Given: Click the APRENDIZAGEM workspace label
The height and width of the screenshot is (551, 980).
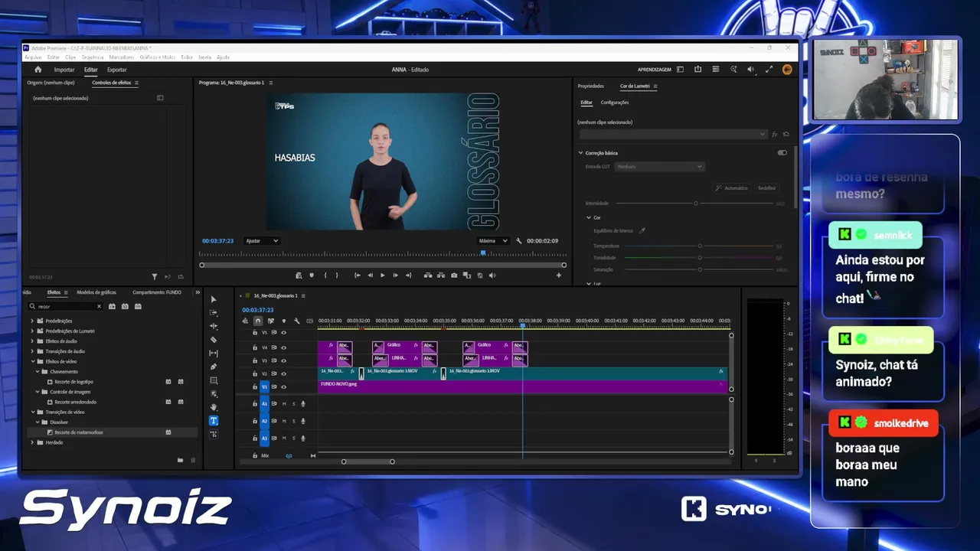Looking at the screenshot, I should [655, 70].
